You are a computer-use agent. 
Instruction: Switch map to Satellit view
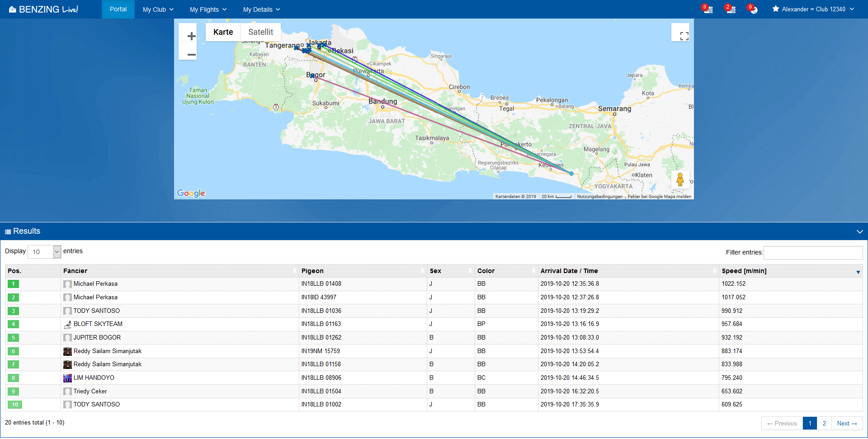(x=260, y=32)
